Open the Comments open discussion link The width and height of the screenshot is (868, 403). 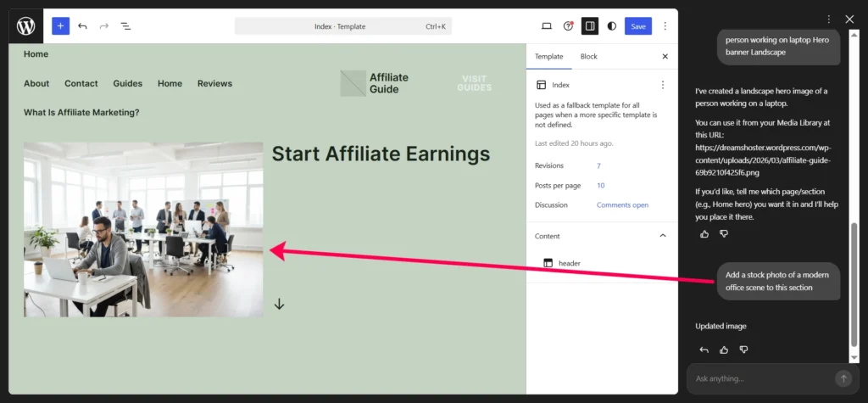pyautogui.click(x=622, y=205)
